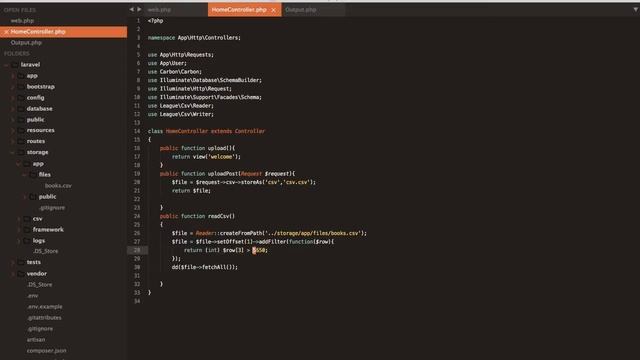Screen dimensions: 640x360
Task: Click the logs folder icon
Action: coord(27,241)
